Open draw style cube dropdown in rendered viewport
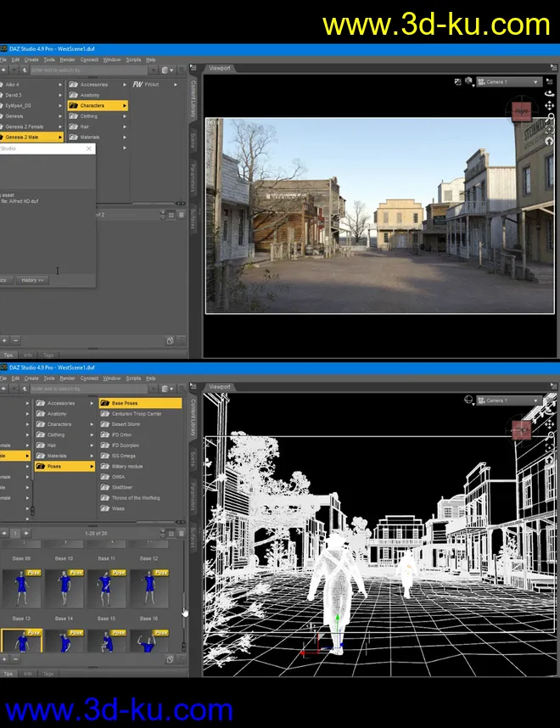Screen dimensions: 560x728 [470, 82]
